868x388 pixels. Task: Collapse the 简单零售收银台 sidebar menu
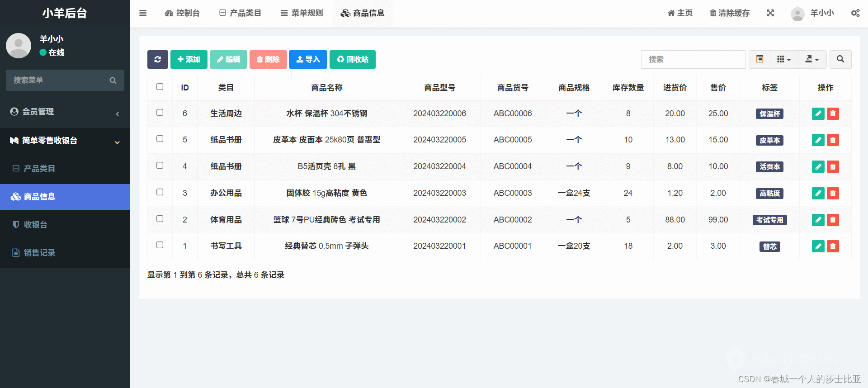(65, 141)
